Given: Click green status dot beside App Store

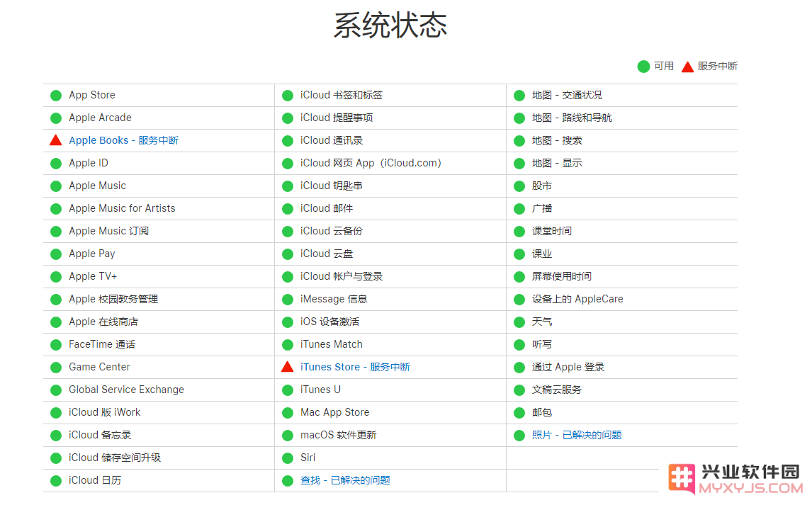Looking at the screenshot, I should pos(56,95).
